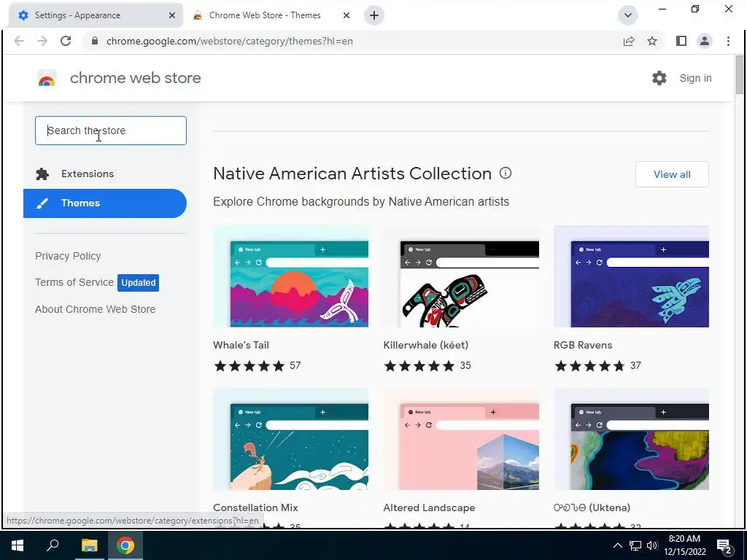Open the network tray icon
Screen dimensions: 747x560
635,545
